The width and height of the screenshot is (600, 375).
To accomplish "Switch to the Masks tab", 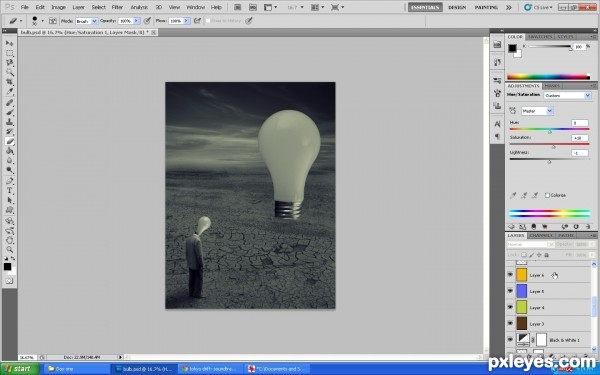I will [552, 86].
